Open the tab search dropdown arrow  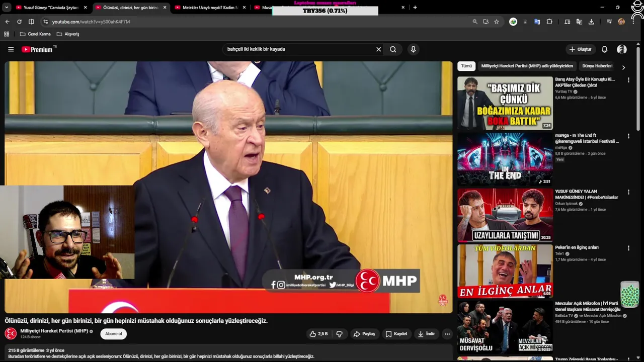(x=7, y=8)
